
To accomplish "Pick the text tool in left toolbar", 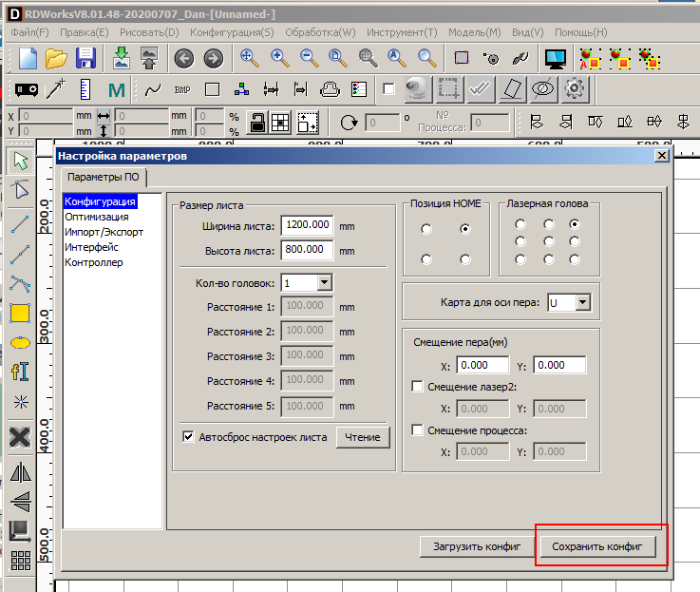I will 20,371.
